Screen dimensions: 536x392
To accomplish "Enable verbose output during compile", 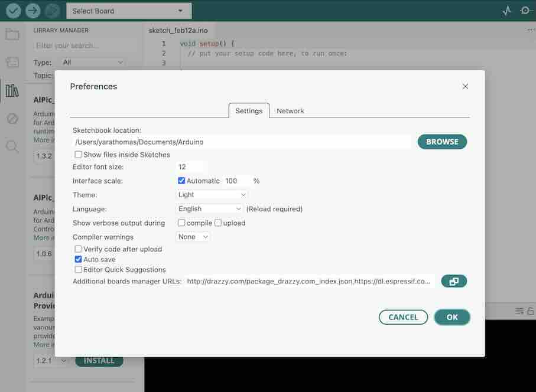I will pos(181,223).
